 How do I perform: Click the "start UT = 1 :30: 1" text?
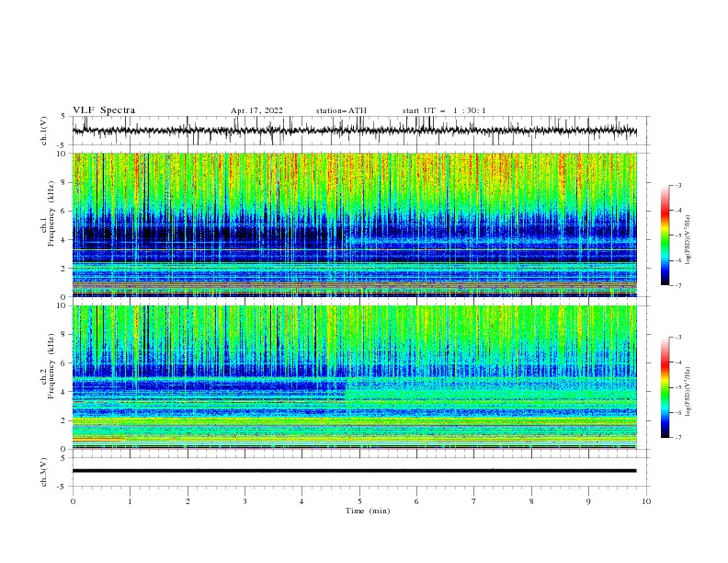tap(444, 110)
